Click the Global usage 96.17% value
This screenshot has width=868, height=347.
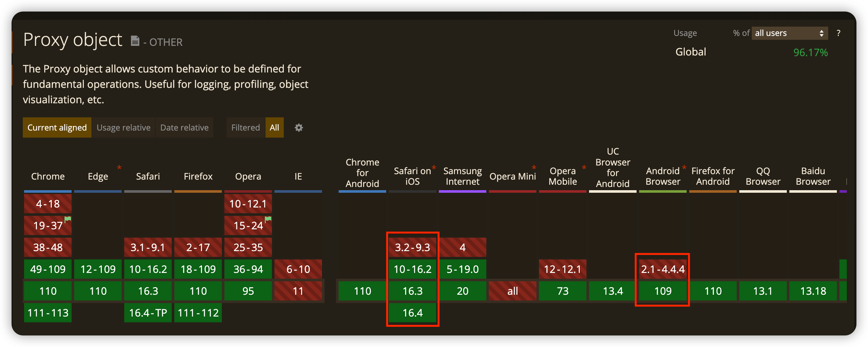point(811,53)
